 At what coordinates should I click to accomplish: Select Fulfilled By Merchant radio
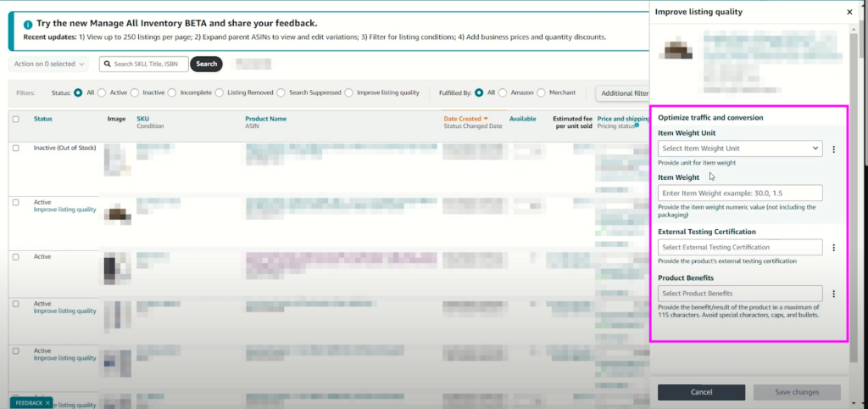tap(541, 92)
